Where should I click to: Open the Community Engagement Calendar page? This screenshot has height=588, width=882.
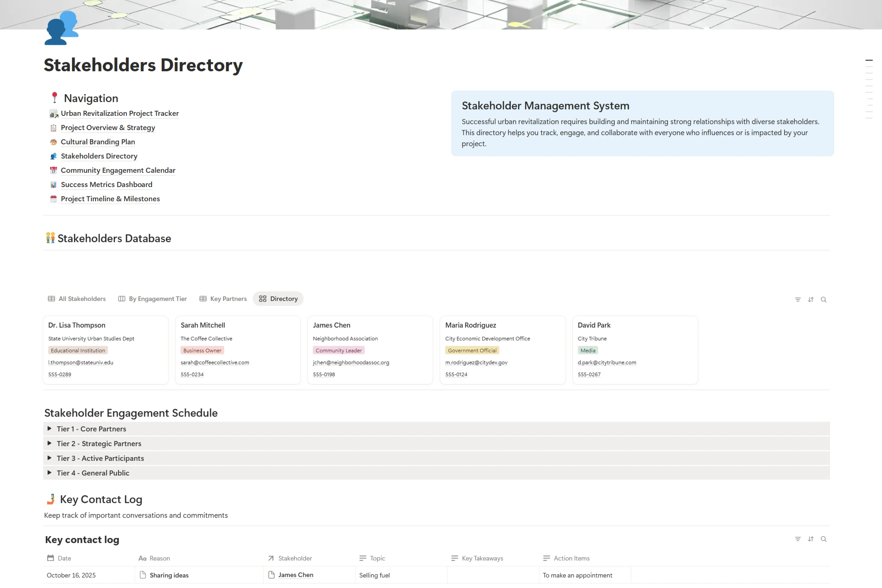coord(118,170)
